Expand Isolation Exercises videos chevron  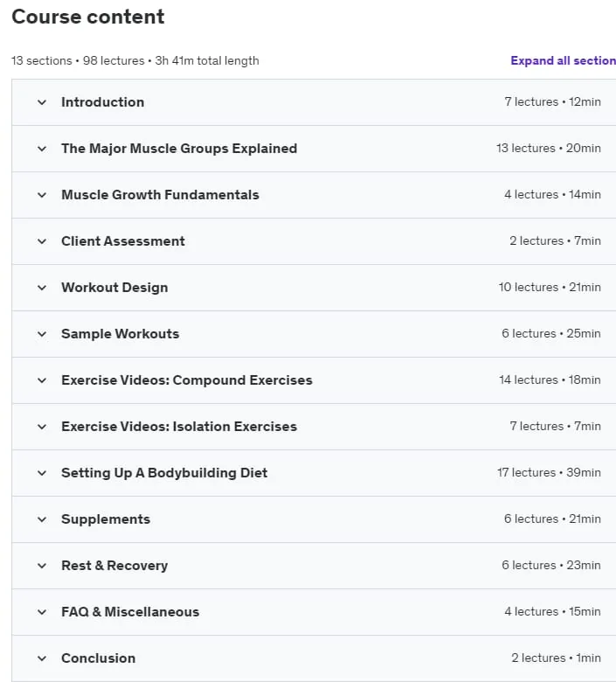click(x=42, y=427)
